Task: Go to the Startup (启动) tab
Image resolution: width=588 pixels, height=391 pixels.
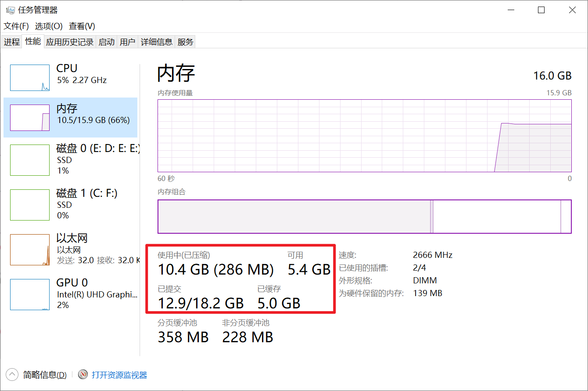Action: pyautogui.click(x=106, y=42)
